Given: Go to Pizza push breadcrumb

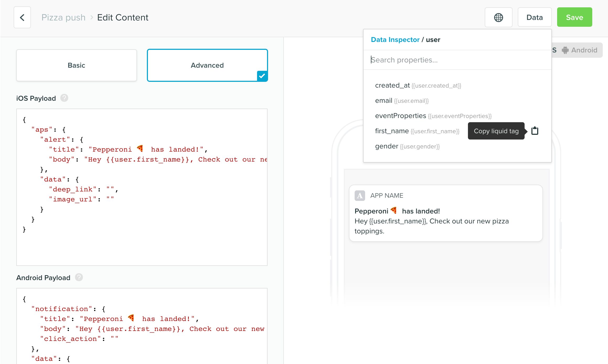Looking at the screenshot, I should (x=63, y=18).
